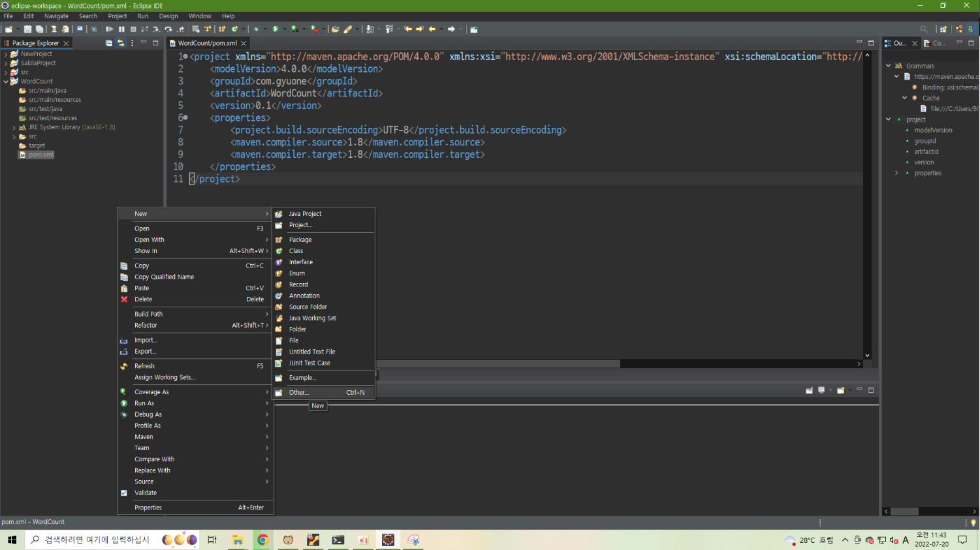980x550 pixels.
Task: Collapse the WordCount project tree node
Action: [x=6, y=82]
